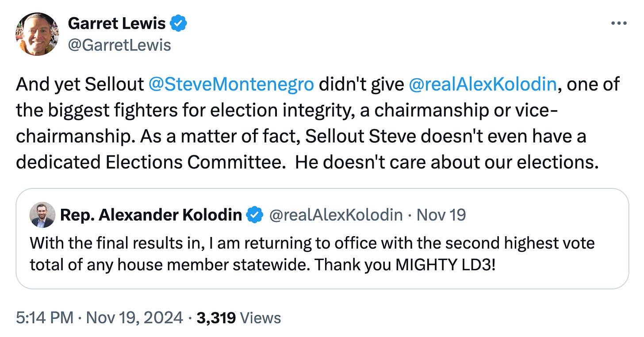Open Garret Lewis's profile picture

tap(37, 34)
